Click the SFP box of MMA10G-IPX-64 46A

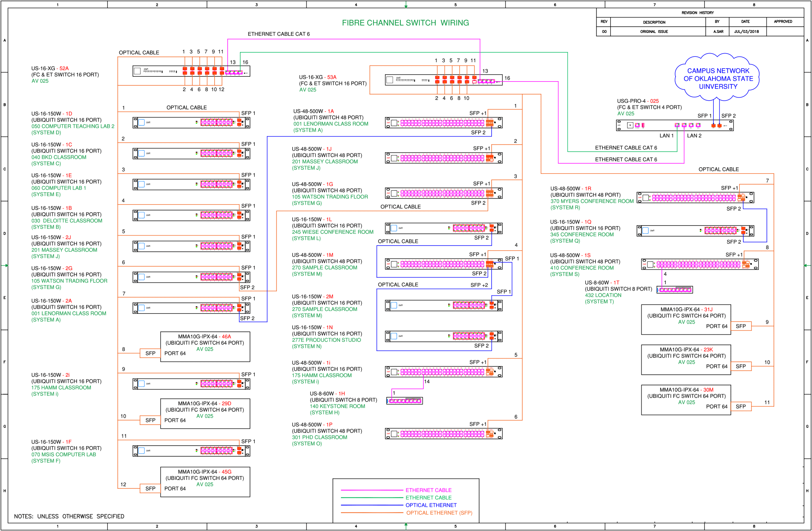(x=150, y=353)
